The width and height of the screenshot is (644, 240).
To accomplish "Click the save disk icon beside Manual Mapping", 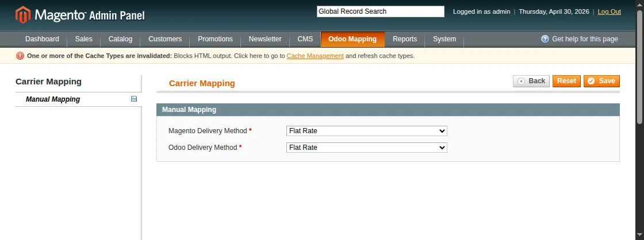I will pyautogui.click(x=134, y=99).
